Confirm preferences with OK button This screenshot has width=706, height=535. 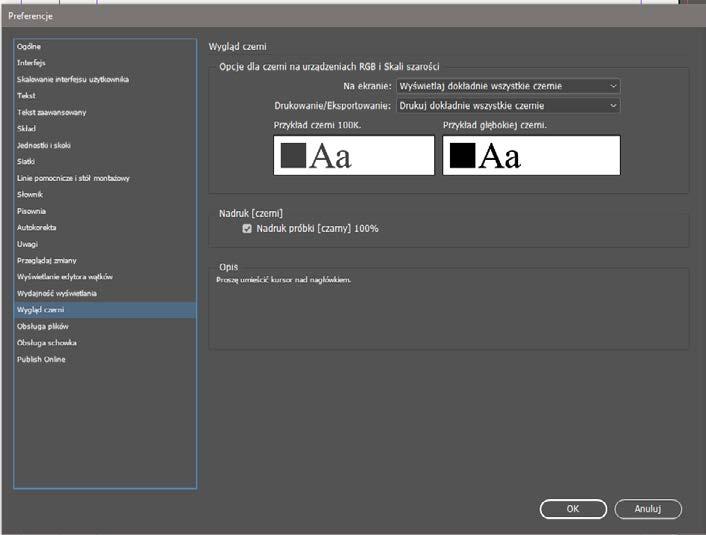[x=573, y=509]
